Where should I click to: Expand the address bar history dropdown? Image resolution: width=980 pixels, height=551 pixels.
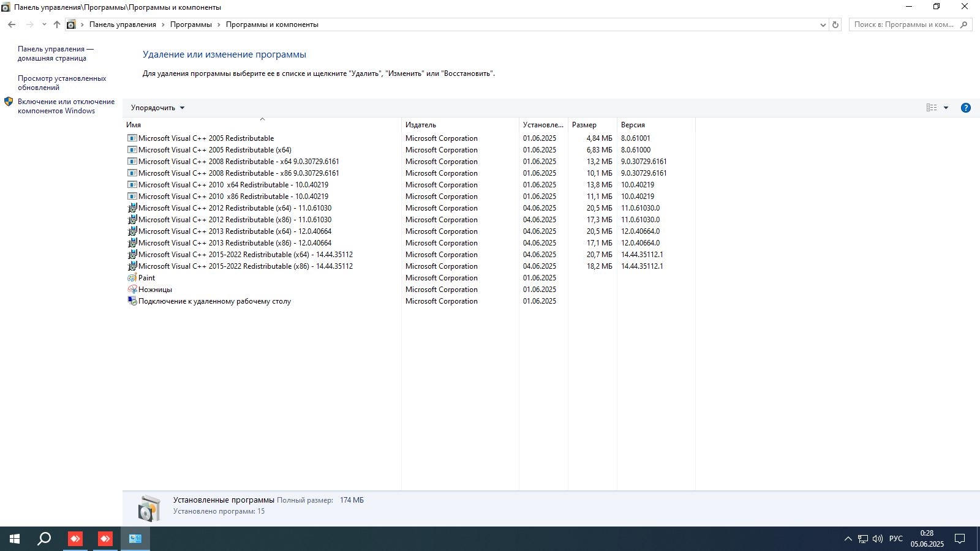823,24
